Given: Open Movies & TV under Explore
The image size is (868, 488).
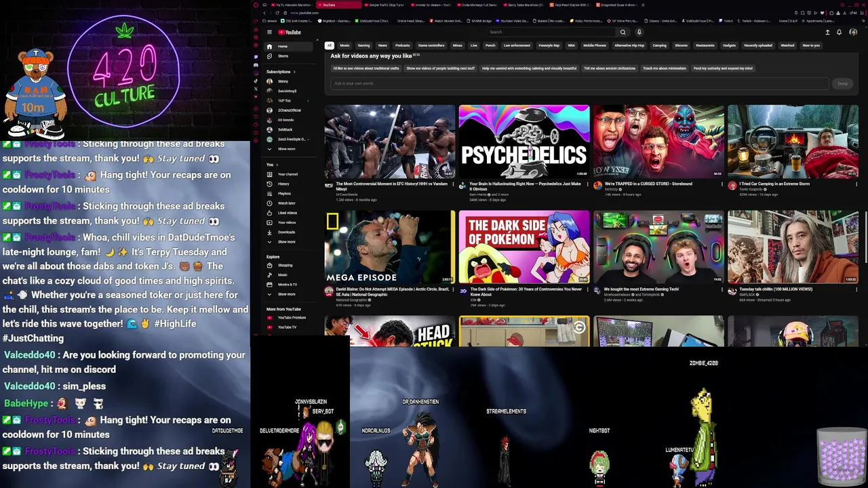Looking at the screenshot, I should pyautogui.click(x=288, y=284).
